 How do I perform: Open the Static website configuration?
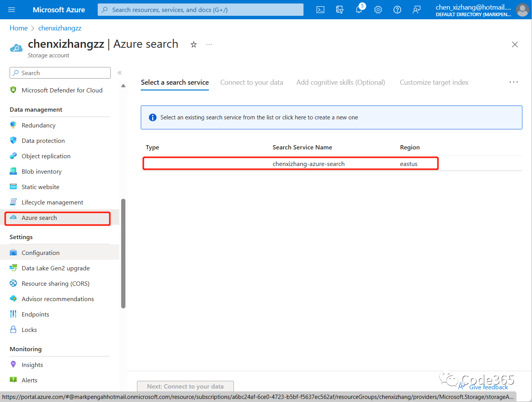tap(40, 187)
